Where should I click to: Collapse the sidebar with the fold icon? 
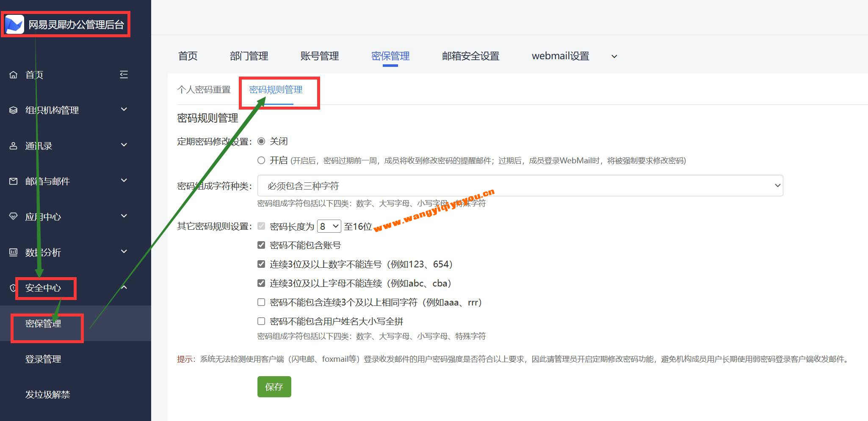point(124,75)
